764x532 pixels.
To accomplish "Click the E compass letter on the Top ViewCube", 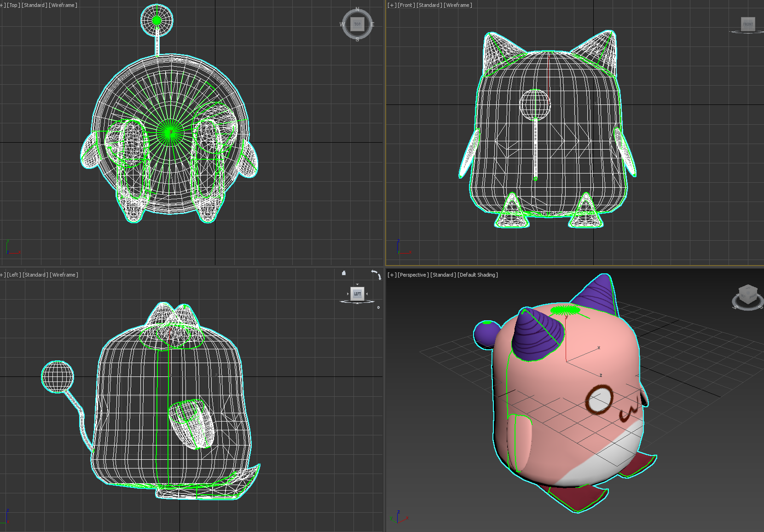I will click(372, 24).
